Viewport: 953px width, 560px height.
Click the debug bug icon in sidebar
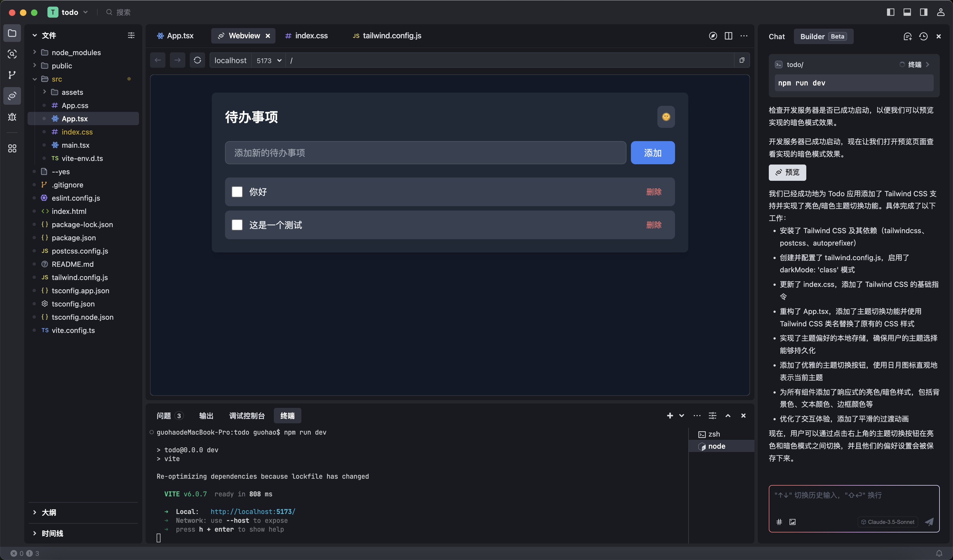(12, 117)
